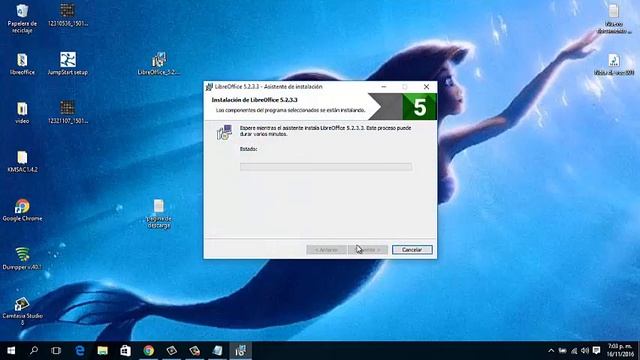Select the LibreOffice_5.2 installer file on the desktop

click(159, 64)
